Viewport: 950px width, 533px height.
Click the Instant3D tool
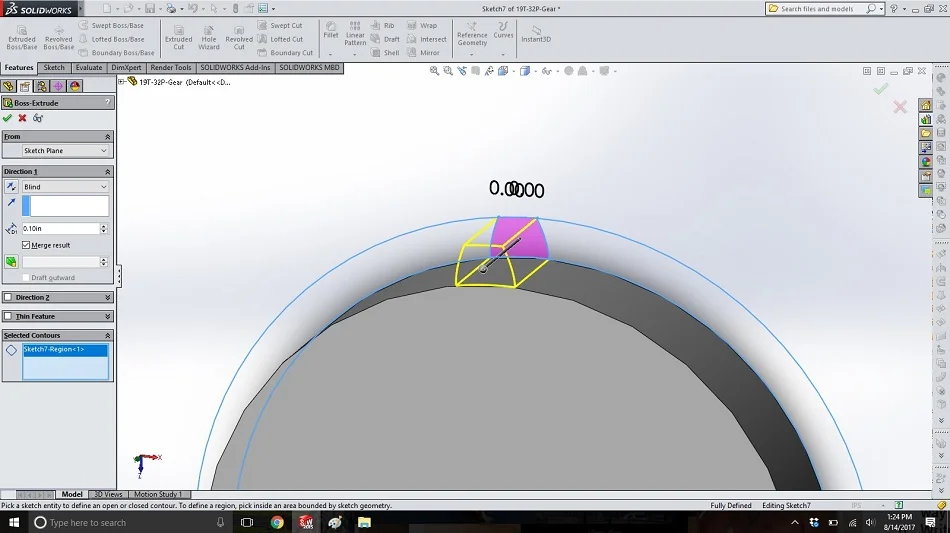coord(536,34)
